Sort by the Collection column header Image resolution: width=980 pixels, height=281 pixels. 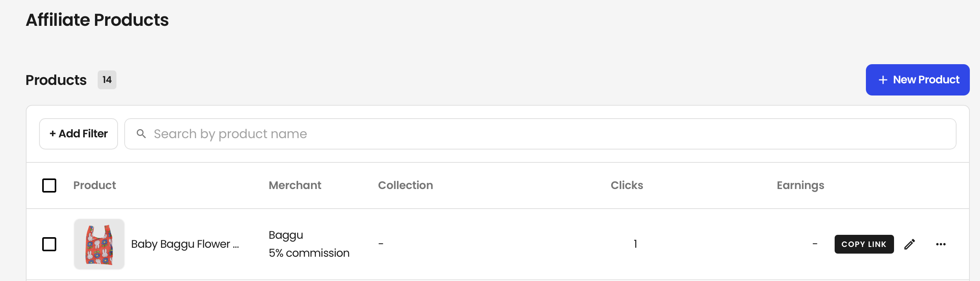point(406,185)
